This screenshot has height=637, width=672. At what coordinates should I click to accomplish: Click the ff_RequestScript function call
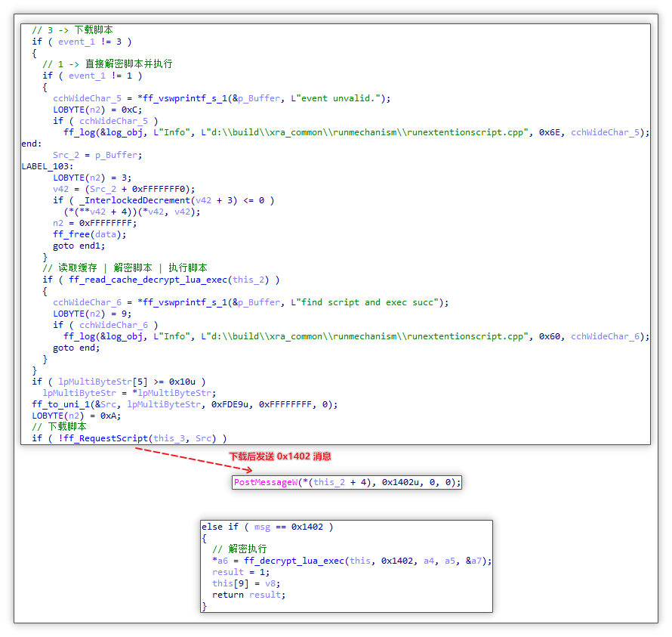105,438
